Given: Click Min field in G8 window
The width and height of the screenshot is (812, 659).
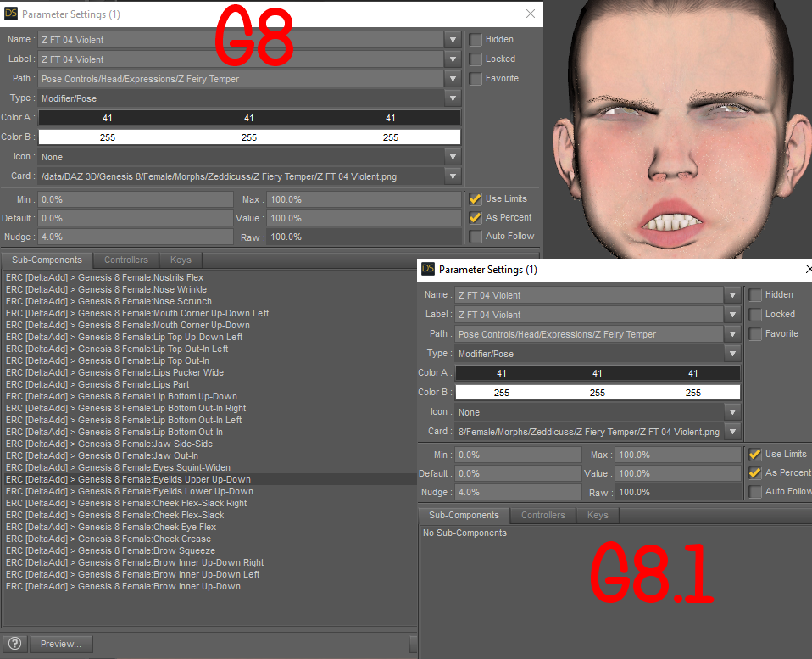Looking at the screenshot, I should 135,199.
